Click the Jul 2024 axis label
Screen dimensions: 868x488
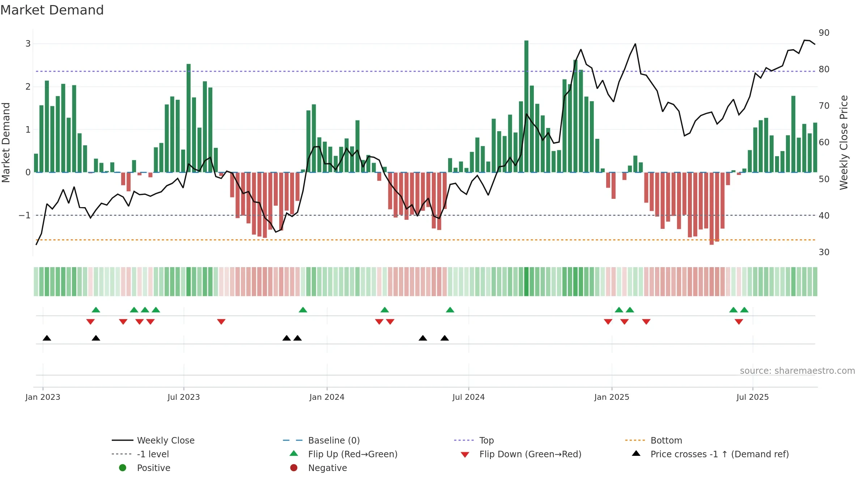click(x=469, y=397)
